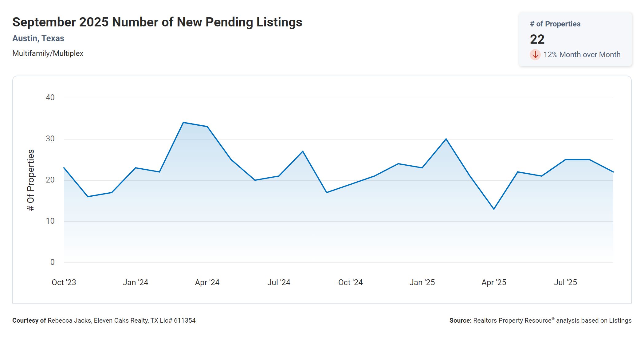Click the rotated "# Of Properties" y-axis title
This screenshot has width=644, height=338.
point(31,180)
